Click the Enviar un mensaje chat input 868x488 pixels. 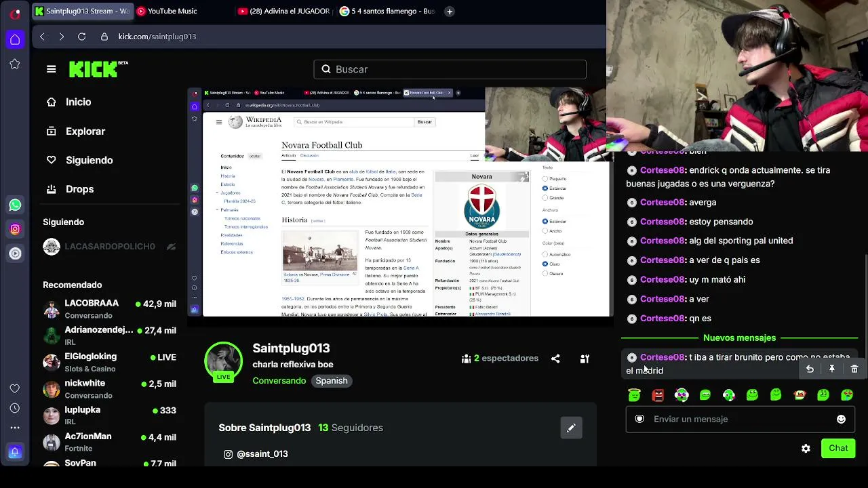pos(741,419)
